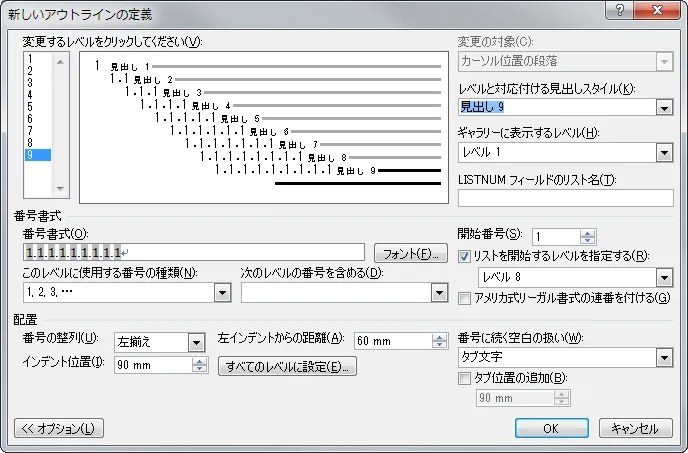Click the インデント位置 field with 90 mm
688x453 pixels.
point(154,365)
